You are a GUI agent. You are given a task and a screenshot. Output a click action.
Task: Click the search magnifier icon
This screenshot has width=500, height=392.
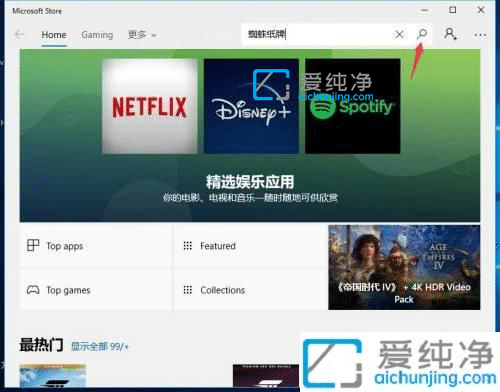pyautogui.click(x=422, y=34)
